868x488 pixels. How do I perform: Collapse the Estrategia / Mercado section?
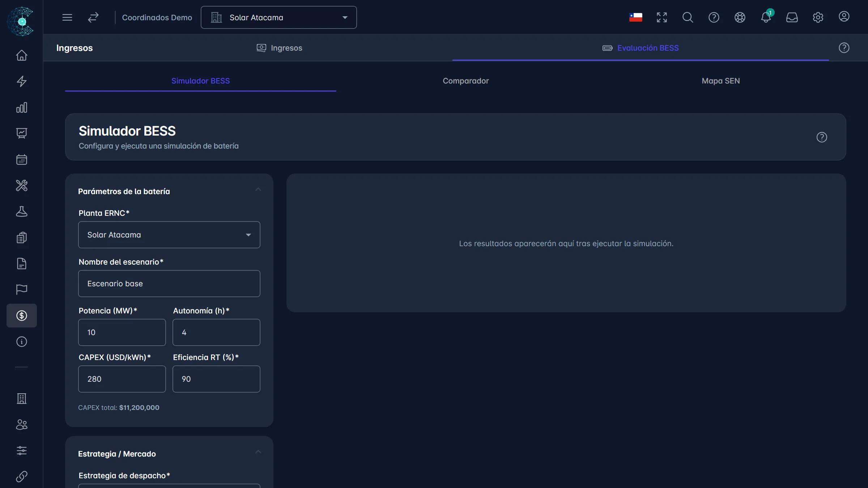258,452
